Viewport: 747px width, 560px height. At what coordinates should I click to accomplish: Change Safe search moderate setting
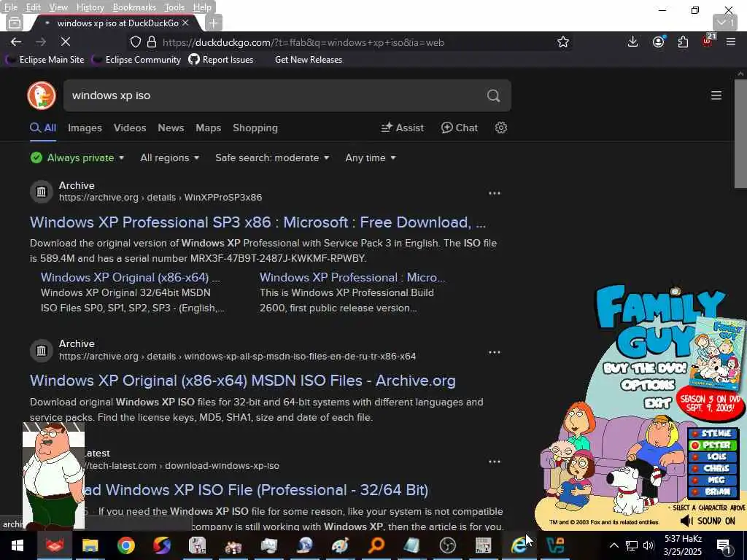[x=272, y=157]
